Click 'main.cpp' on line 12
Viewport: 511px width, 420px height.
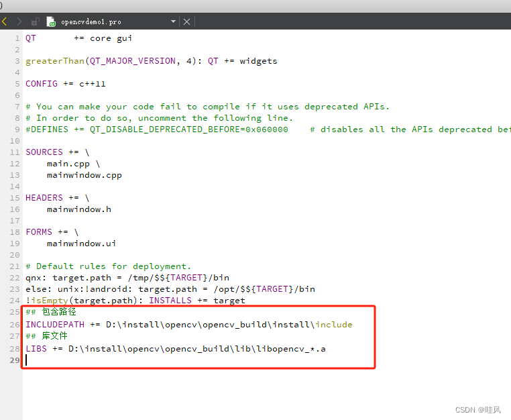tap(68, 164)
